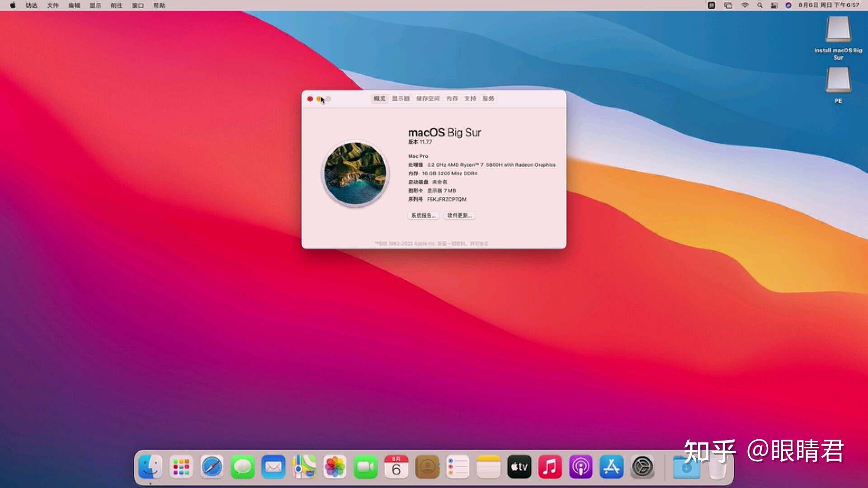Launch System Preferences from the Dock

click(x=642, y=466)
